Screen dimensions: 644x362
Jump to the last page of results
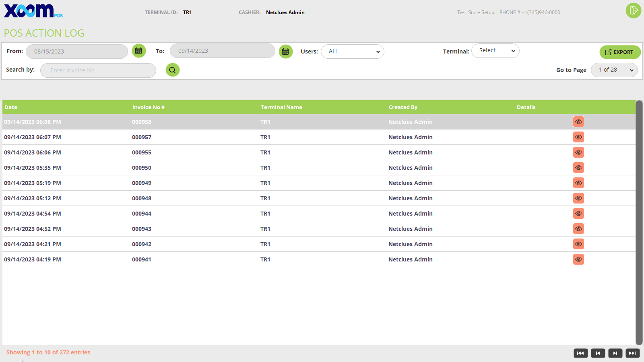click(x=632, y=353)
